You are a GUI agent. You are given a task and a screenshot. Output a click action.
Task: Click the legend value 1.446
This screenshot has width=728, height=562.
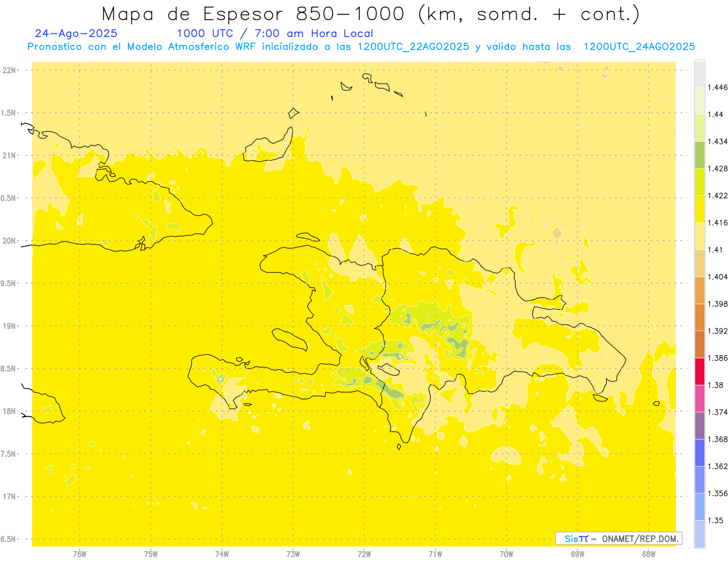[718, 87]
